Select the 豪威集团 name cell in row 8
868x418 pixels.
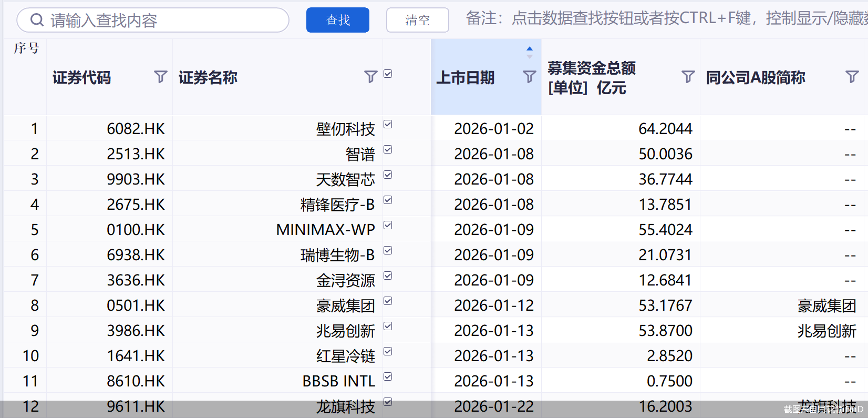coord(345,305)
